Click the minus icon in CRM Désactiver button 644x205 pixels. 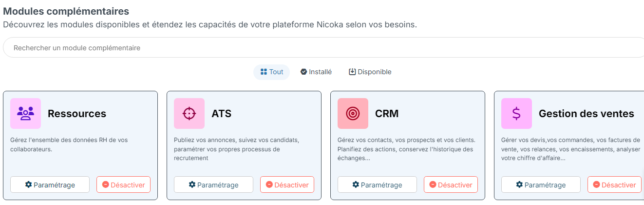tap(433, 185)
